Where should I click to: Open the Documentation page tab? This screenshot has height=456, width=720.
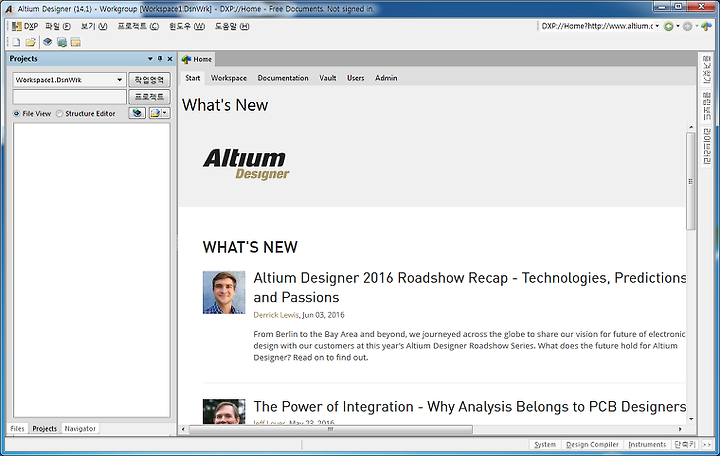tap(283, 78)
